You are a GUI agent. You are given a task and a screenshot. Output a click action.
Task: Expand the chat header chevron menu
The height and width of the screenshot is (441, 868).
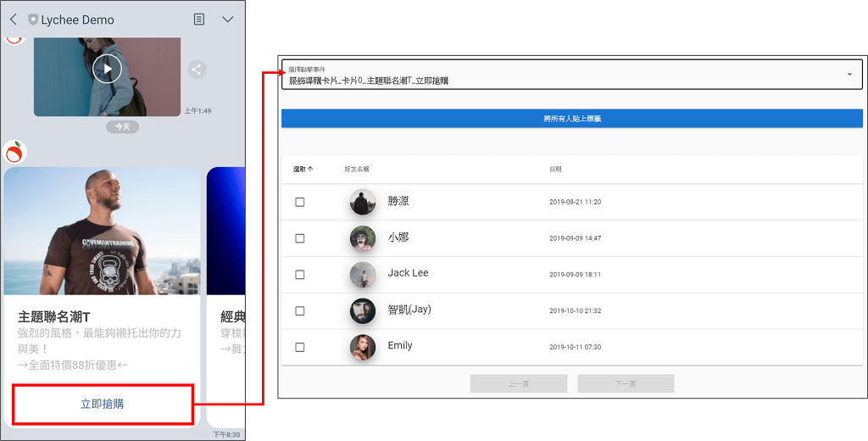[227, 20]
